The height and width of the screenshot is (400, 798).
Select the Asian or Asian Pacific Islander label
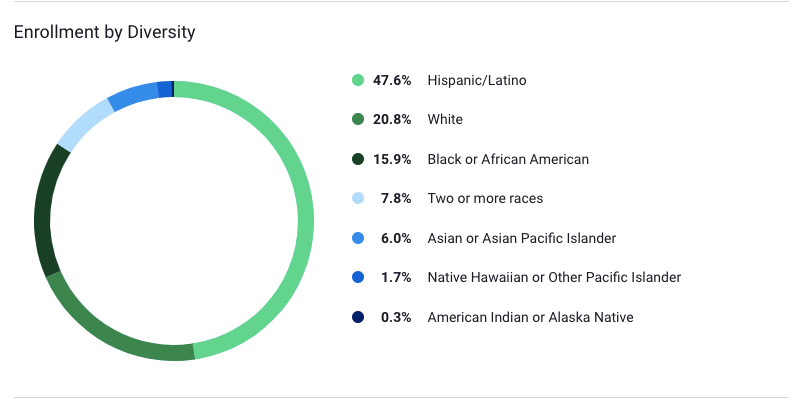tap(521, 238)
